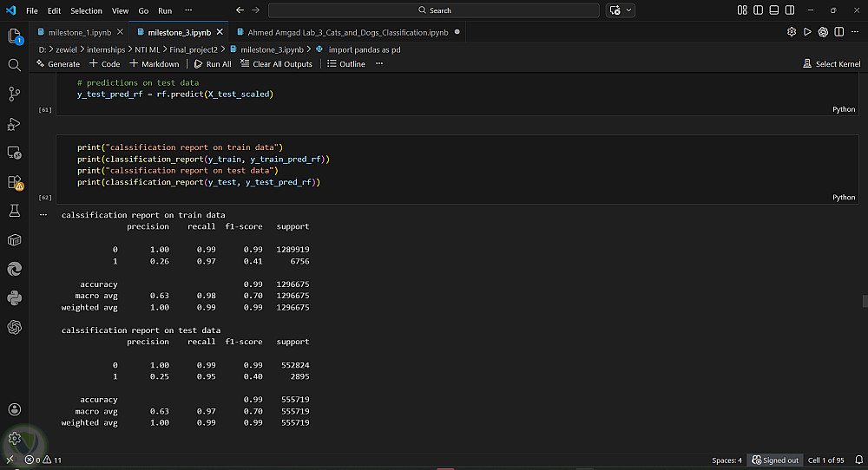Open the Run and Debug view
The height and width of the screenshot is (470, 868).
point(14,123)
